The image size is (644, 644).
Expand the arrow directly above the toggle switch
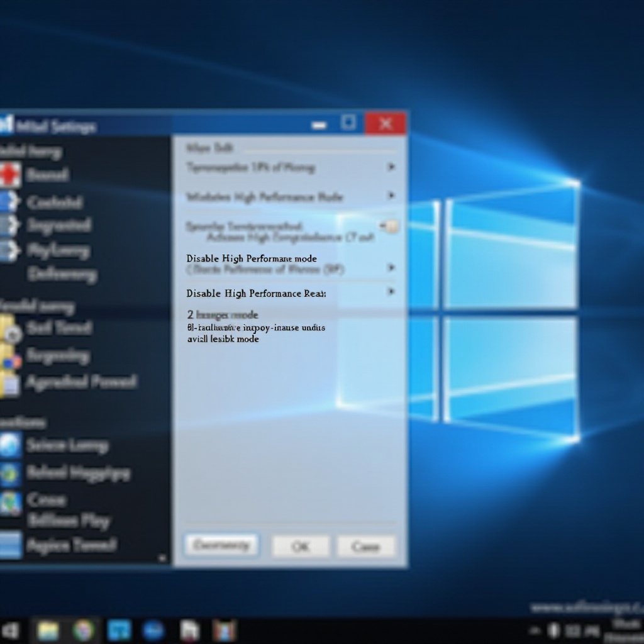click(x=391, y=196)
